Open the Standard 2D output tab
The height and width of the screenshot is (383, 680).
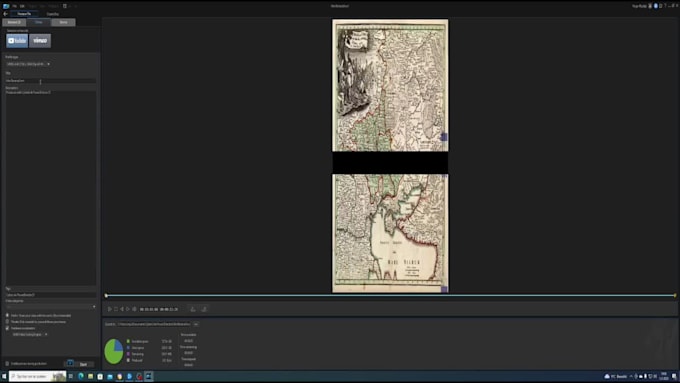[x=14, y=22]
